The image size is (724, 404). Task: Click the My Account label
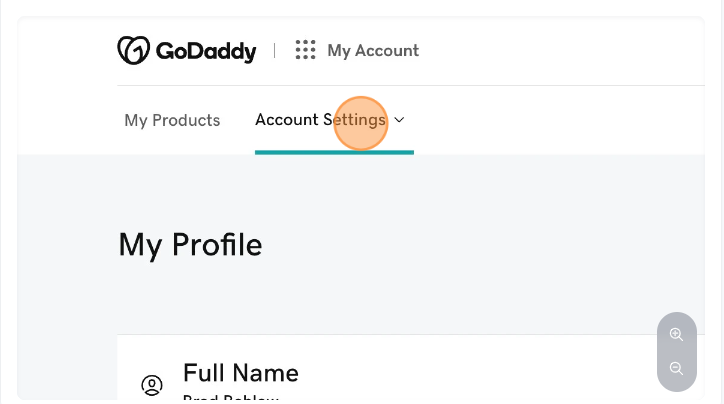pyautogui.click(x=373, y=50)
